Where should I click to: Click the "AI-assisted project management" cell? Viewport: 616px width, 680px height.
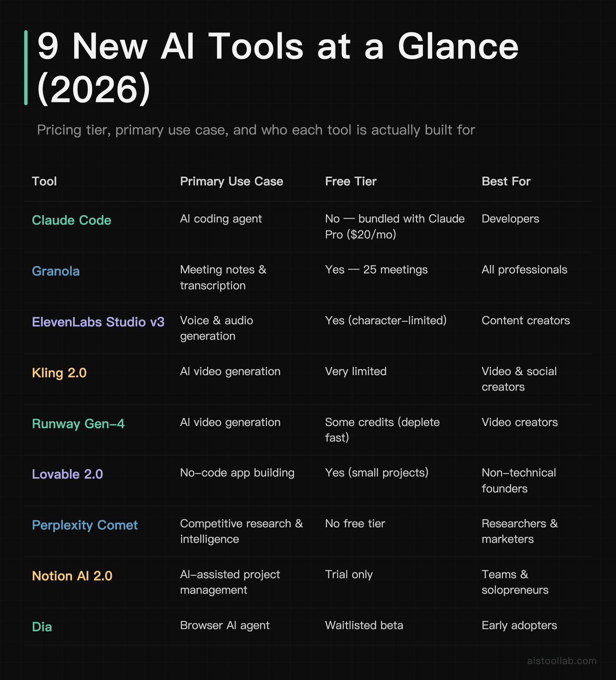pyautogui.click(x=230, y=582)
